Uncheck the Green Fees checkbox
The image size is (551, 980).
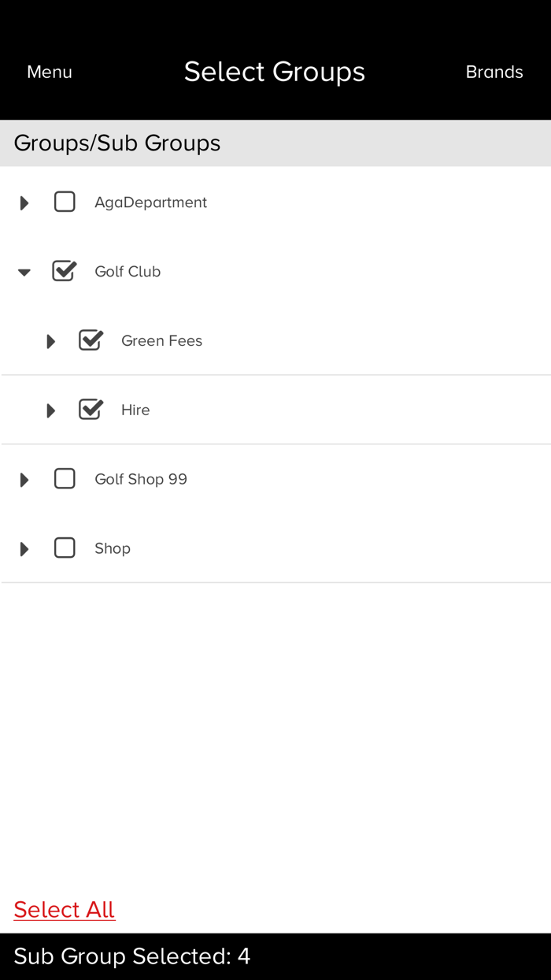[91, 340]
